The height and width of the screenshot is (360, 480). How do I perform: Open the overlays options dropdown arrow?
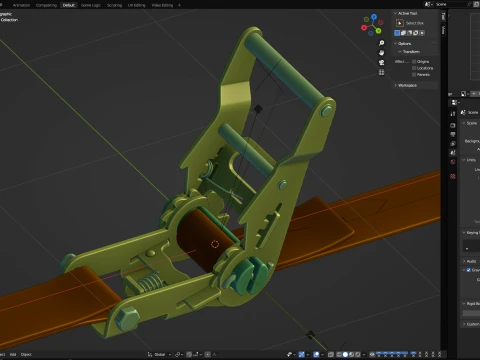tap(323, 354)
